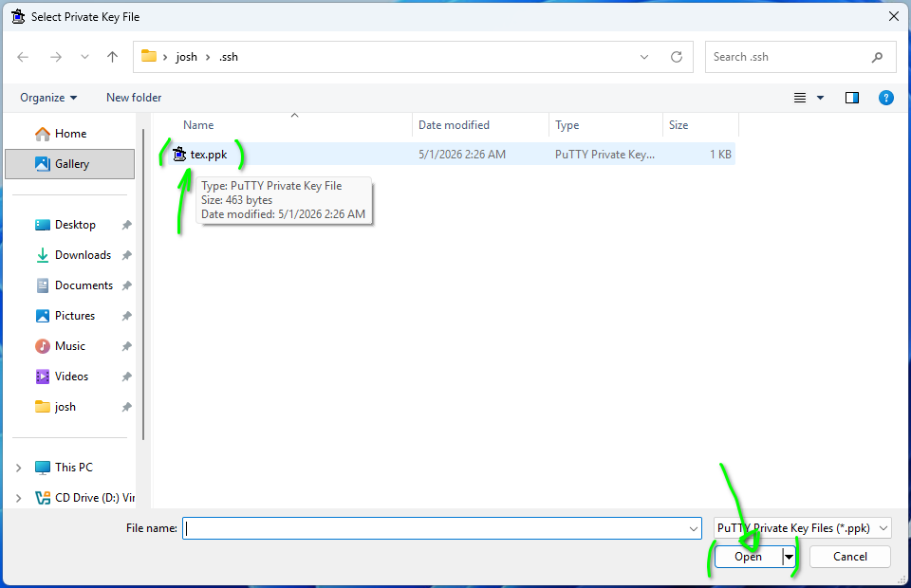Viewport: 911px width, 588px height.
Task: Click the pin icon next to Desktop
Action: click(x=126, y=225)
